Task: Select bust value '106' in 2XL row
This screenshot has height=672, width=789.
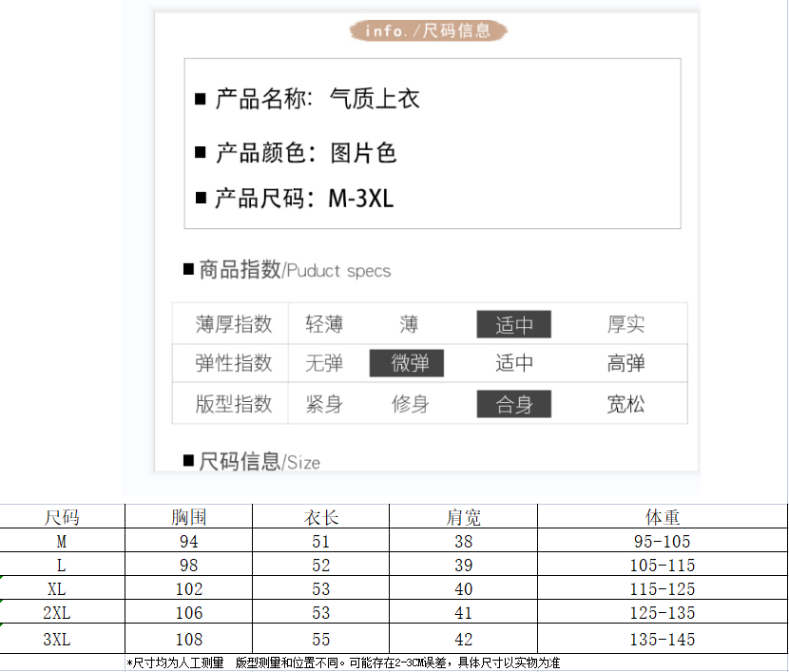Action: pyautogui.click(x=189, y=612)
